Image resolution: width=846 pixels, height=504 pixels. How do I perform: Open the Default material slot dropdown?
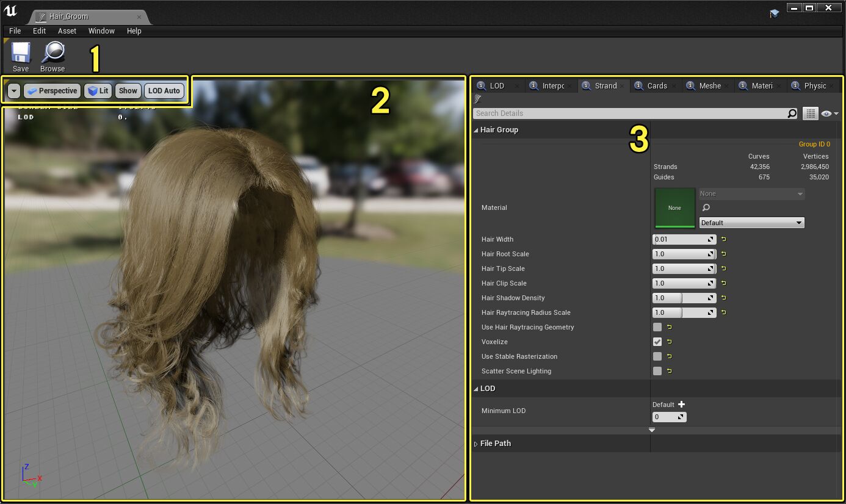click(751, 223)
